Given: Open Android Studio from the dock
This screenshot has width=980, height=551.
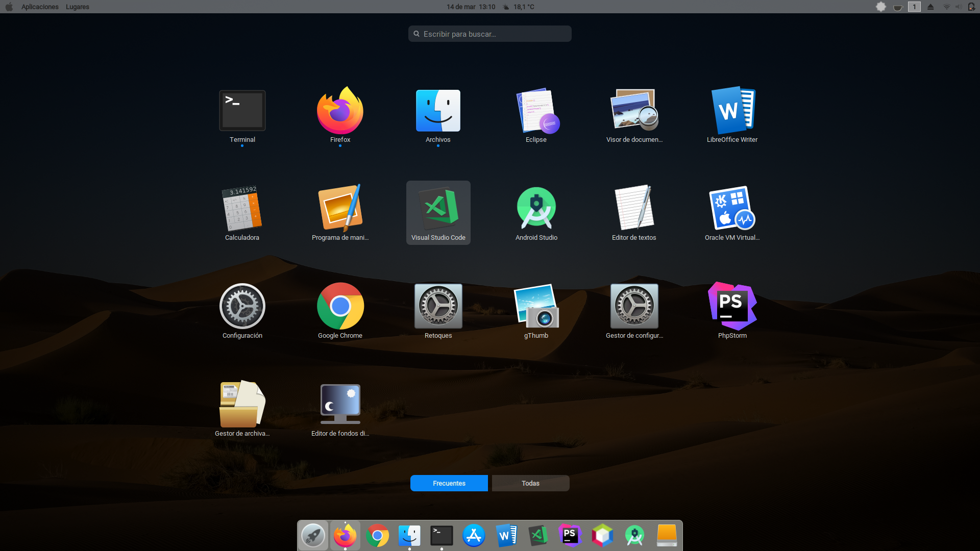Looking at the screenshot, I should [634, 536].
